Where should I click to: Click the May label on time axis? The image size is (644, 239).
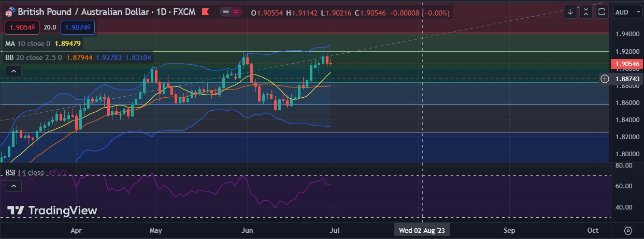156,230
